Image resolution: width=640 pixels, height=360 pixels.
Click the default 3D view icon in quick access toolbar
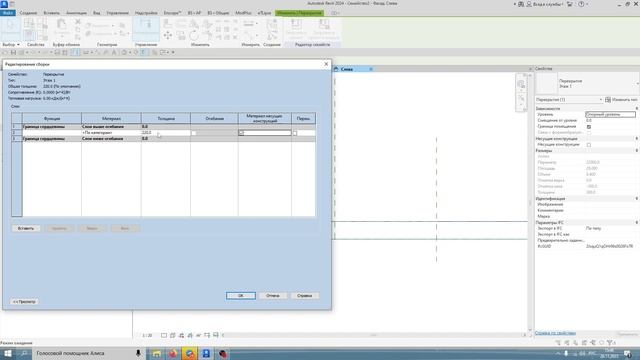pyautogui.click(x=124, y=53)
